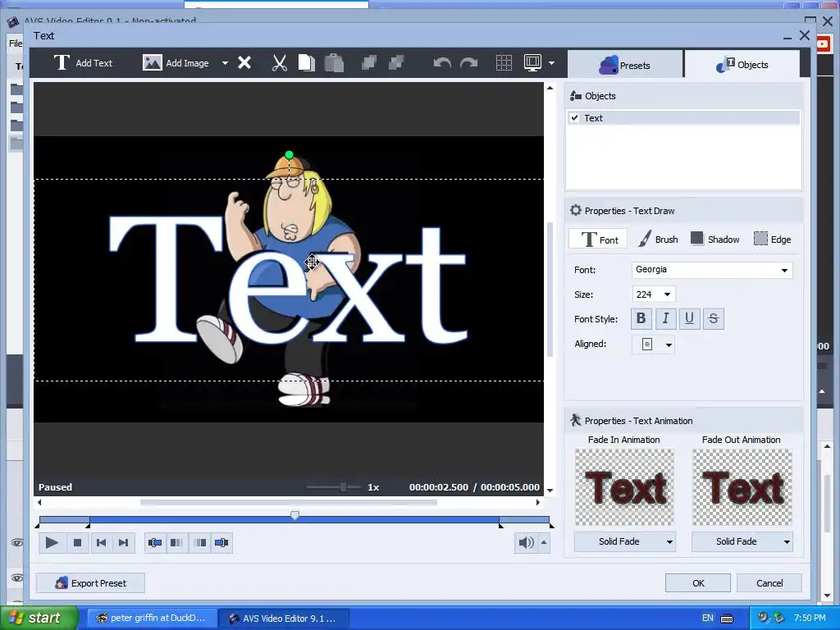Click the Cut scissors icon
This screenshot has width=840, height=630.
click(279, 62)
